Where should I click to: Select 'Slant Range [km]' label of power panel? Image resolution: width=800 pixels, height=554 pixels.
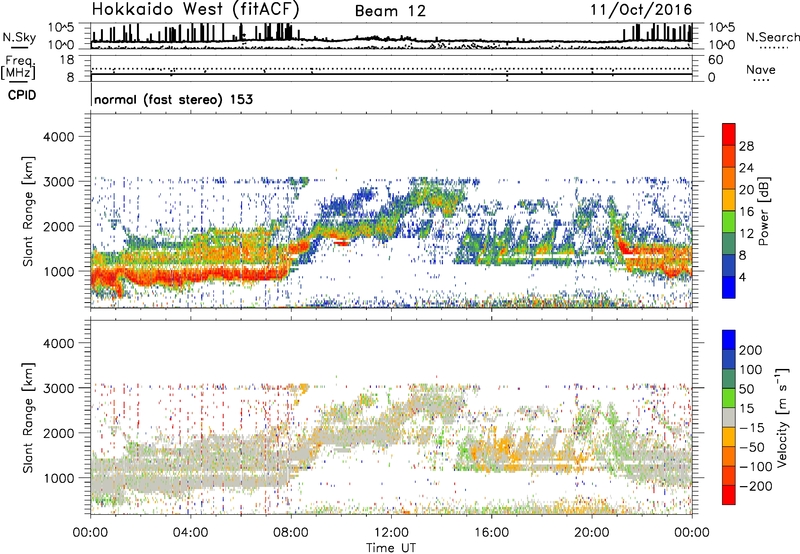point(28,211)
